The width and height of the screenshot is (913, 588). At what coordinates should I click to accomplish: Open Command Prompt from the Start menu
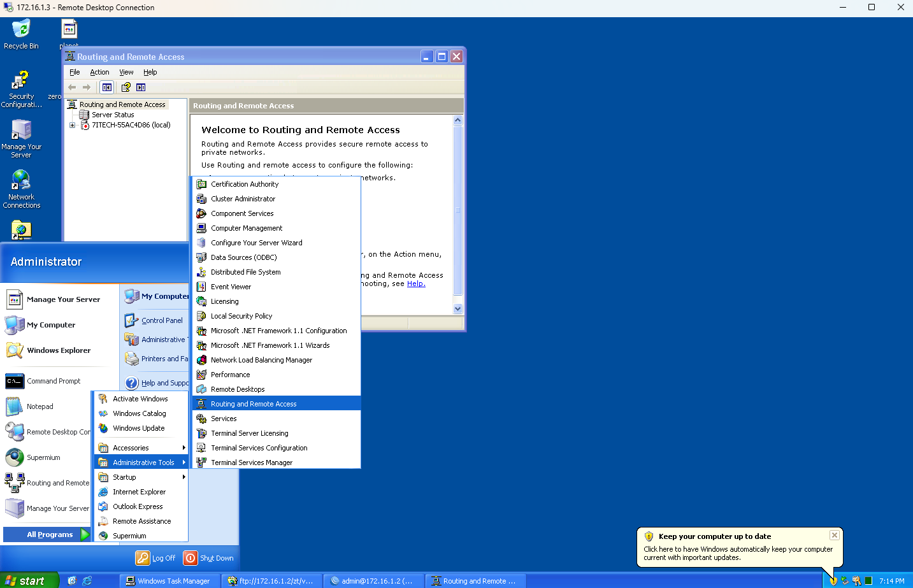(x=54, y=381)
